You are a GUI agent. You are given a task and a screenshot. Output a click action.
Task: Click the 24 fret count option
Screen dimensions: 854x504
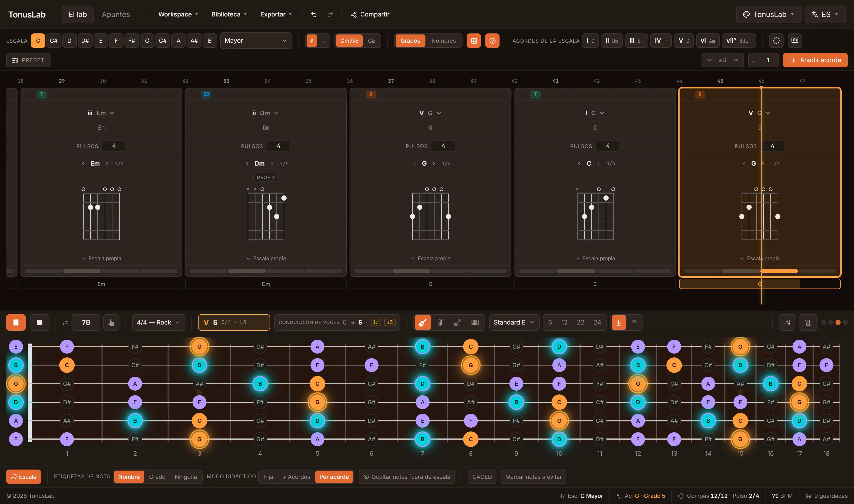pos(597,322)
